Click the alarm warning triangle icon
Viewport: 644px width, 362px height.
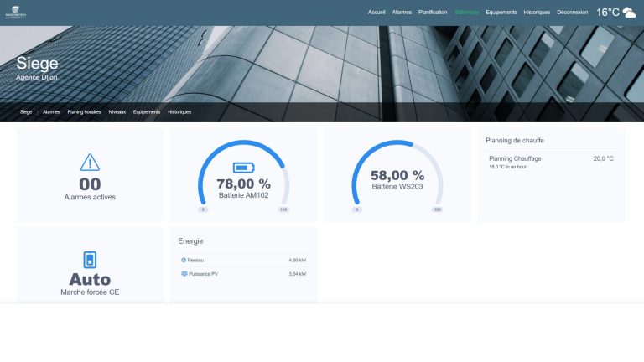point(90,162)
